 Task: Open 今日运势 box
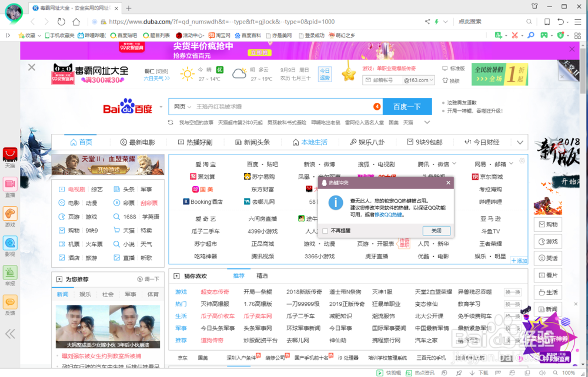tap(325, 74)
